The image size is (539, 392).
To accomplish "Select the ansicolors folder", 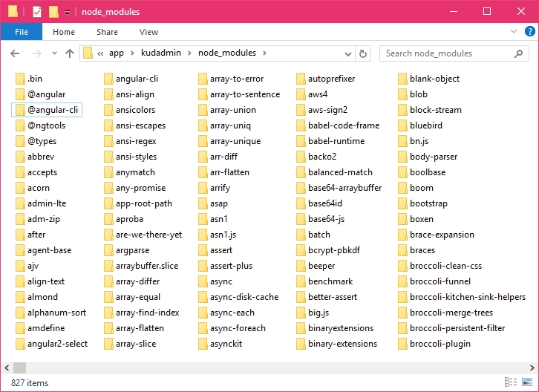I will [x=130, y=110].
